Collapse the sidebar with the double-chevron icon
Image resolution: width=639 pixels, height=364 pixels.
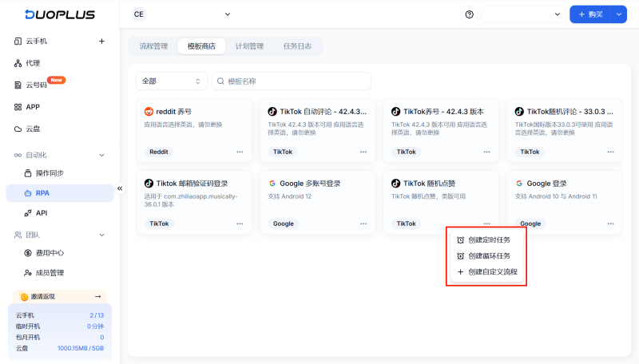[120, 188]
